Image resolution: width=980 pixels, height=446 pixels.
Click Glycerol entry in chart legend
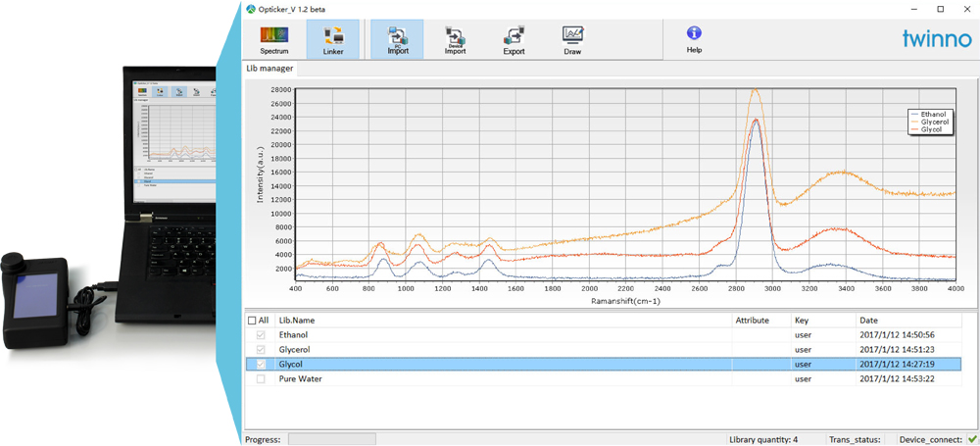coord(933,122)
